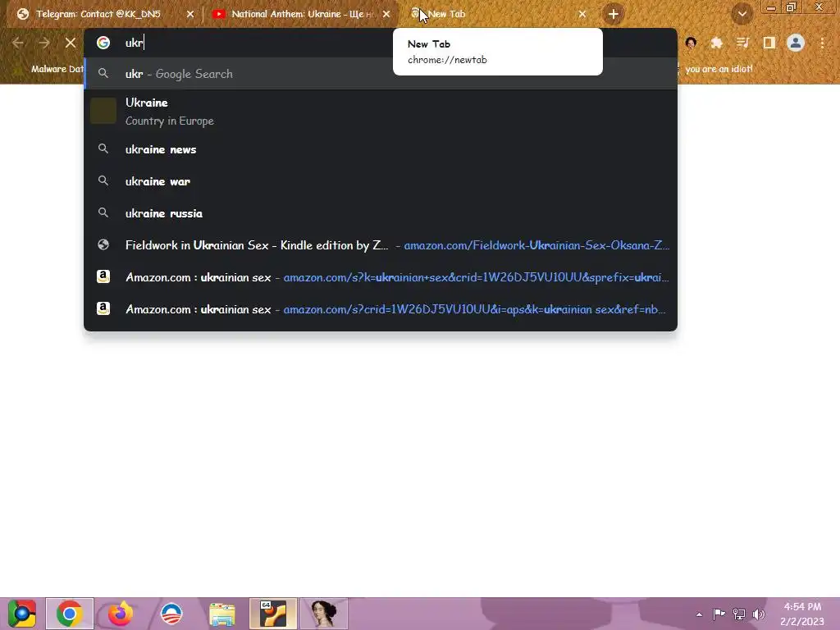The width and height of the screenshot is (840, 630).
Task: Click the Ukraine entity thumbnail image
Action: pyautogui.click(x=103, y=111)
